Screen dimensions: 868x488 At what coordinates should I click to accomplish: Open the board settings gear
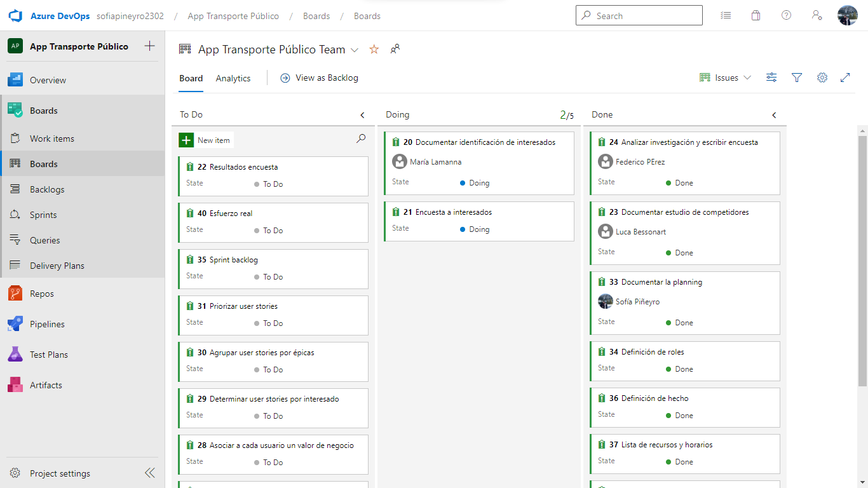822,77
